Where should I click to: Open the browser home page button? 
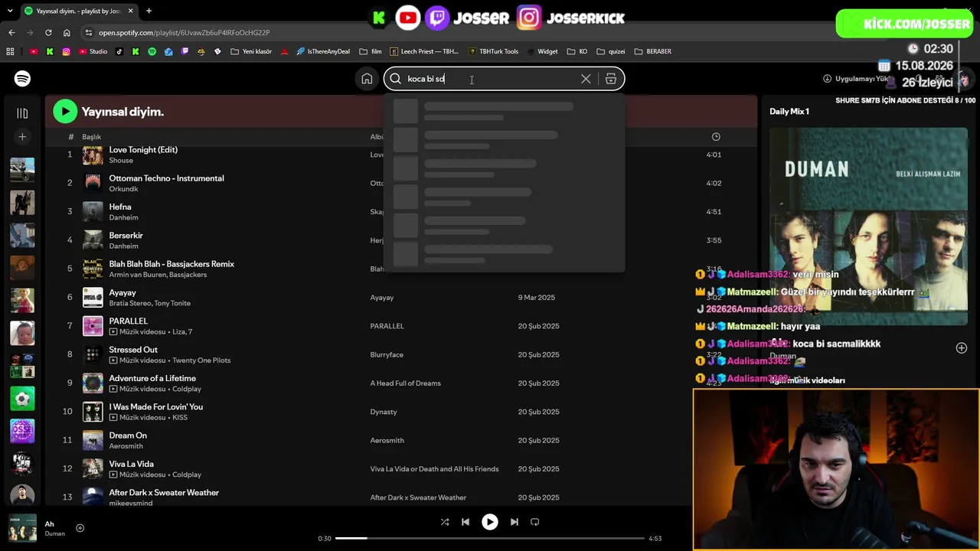coord(67,33)
